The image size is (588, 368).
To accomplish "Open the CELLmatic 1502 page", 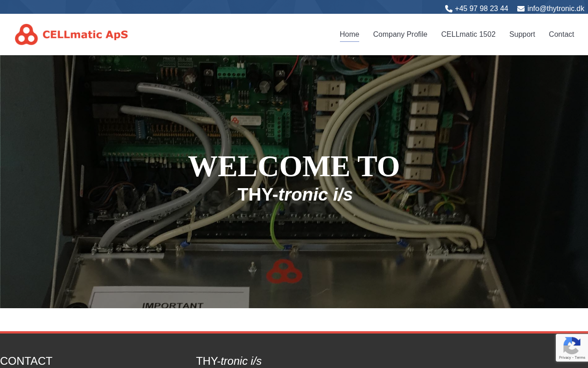I will tap(468, 34).
